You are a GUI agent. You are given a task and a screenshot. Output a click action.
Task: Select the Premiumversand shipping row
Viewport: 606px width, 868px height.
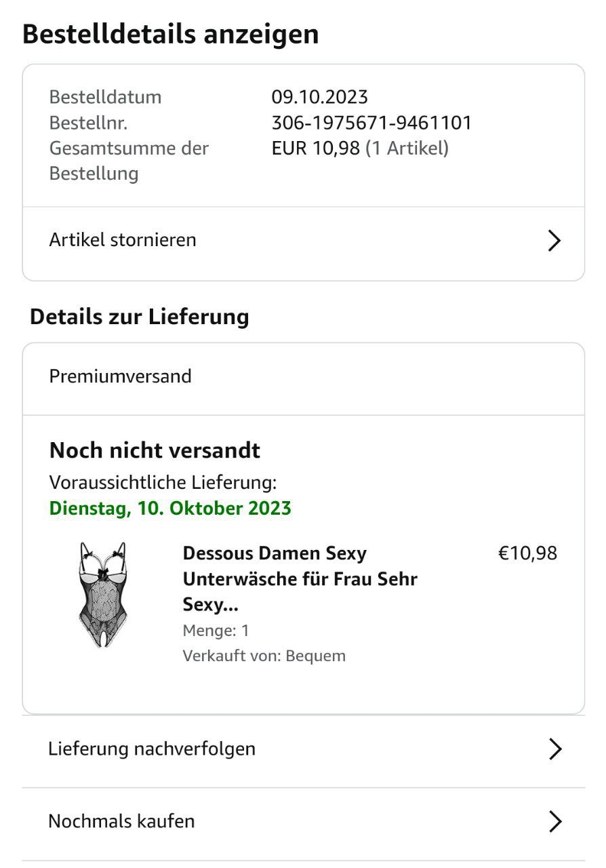coord(121,376)
